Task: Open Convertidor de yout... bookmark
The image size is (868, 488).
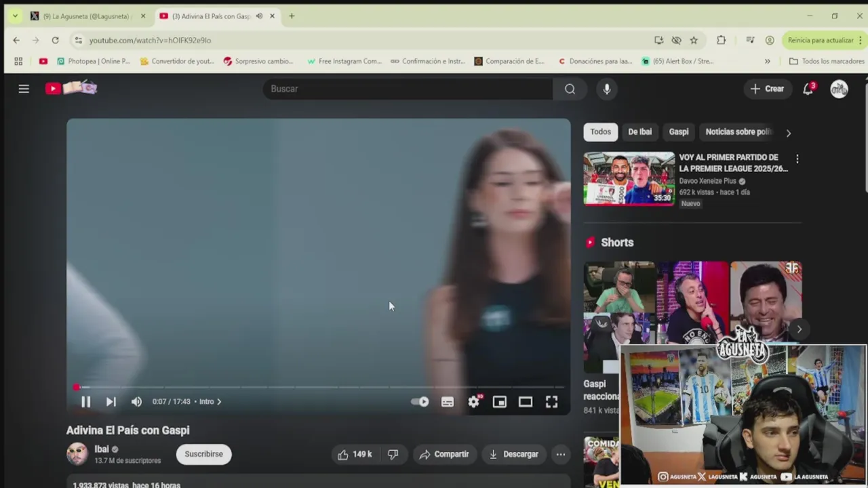Action: click(x=177, y=61)
